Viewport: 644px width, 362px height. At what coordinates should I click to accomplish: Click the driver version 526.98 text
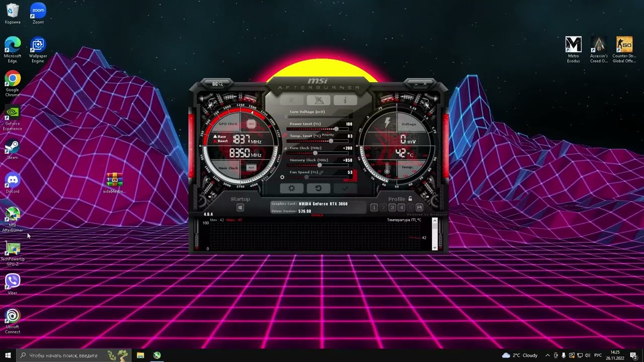point(305,211)
